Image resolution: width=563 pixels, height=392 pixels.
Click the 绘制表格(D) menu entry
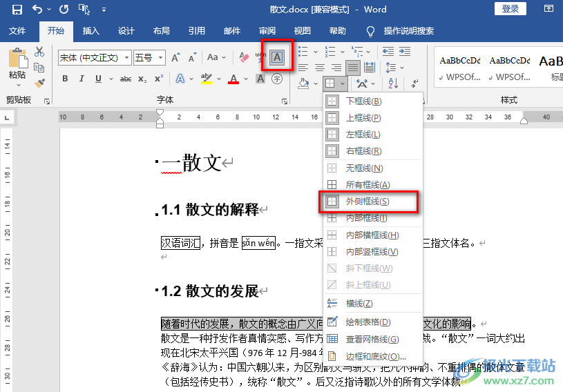[x=373, y=322]
